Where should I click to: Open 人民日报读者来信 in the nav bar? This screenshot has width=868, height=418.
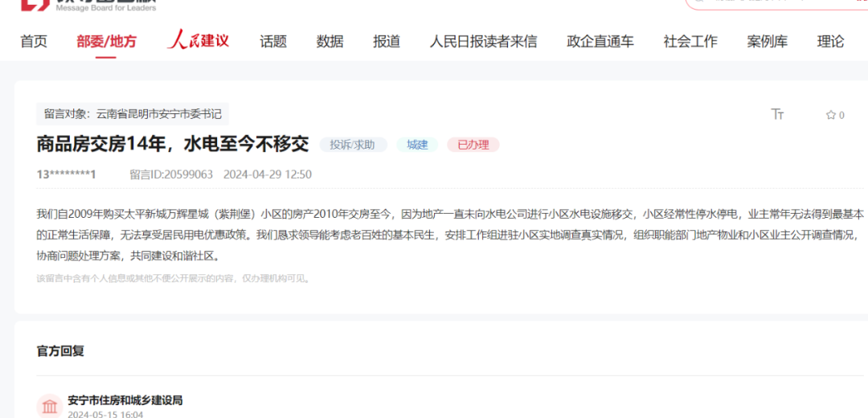pyautogui.click(x=483, y=42)
